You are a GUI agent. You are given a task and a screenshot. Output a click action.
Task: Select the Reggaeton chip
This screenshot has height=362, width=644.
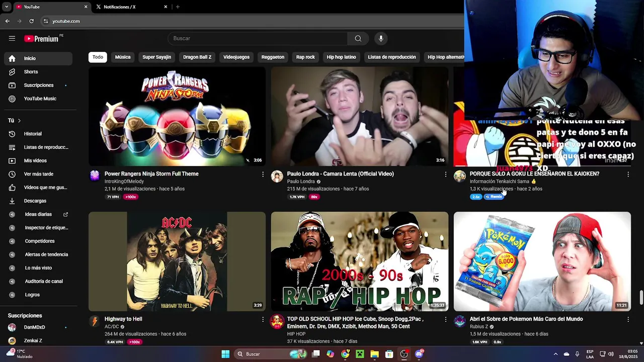(273, 57)
